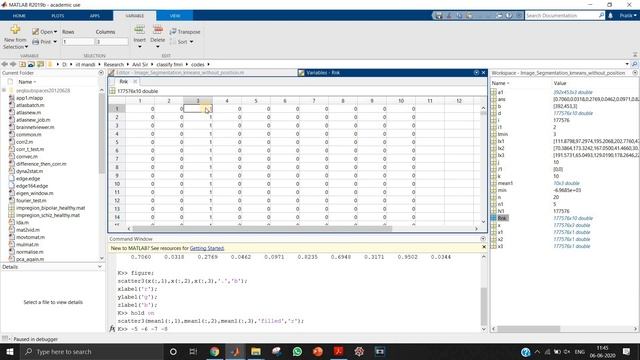This screenshot has width=640, height=360.
Task: Click the Delete rows/columns icon
Action: click(158, 30)
